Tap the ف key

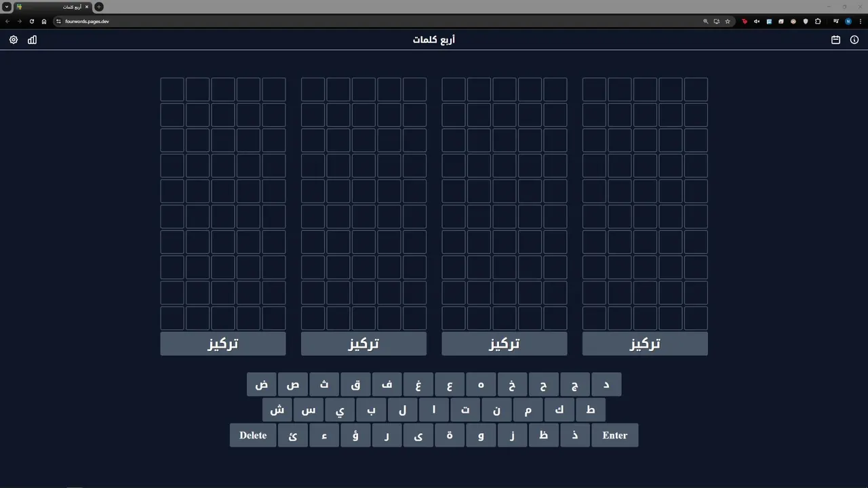tap(387, 384)
